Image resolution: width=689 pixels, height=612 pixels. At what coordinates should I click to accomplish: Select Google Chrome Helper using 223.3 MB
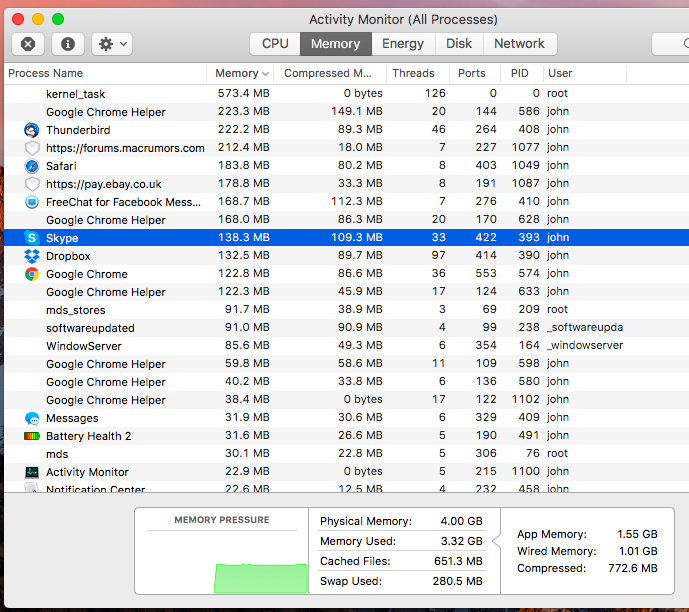[346, 112]
